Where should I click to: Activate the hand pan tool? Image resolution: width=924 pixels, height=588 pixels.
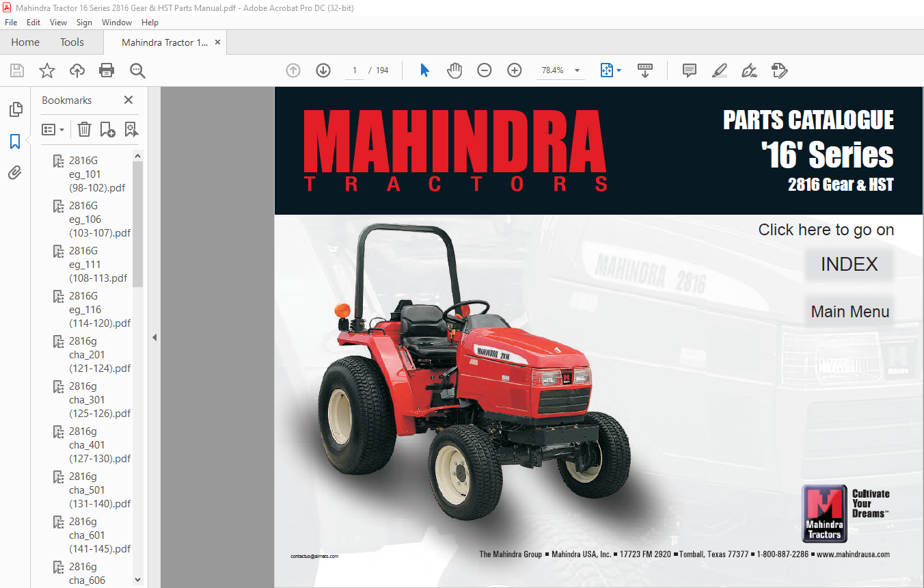pos(454,70)
